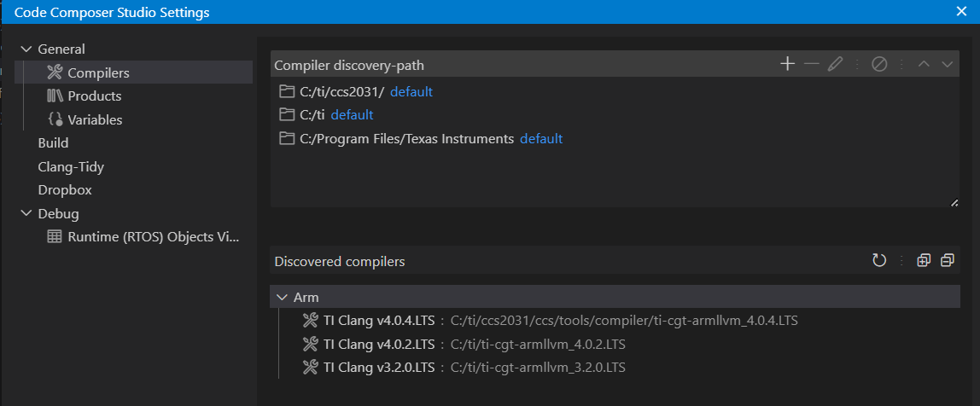980x406 pixels.
Task: Click the disable path circle-slash icon
Action: point(879,65)
